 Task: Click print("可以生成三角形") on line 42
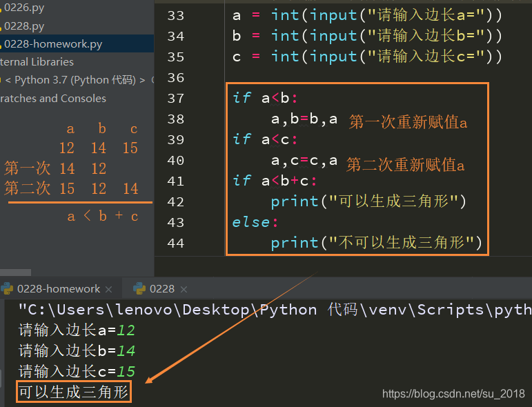[368, 201]
